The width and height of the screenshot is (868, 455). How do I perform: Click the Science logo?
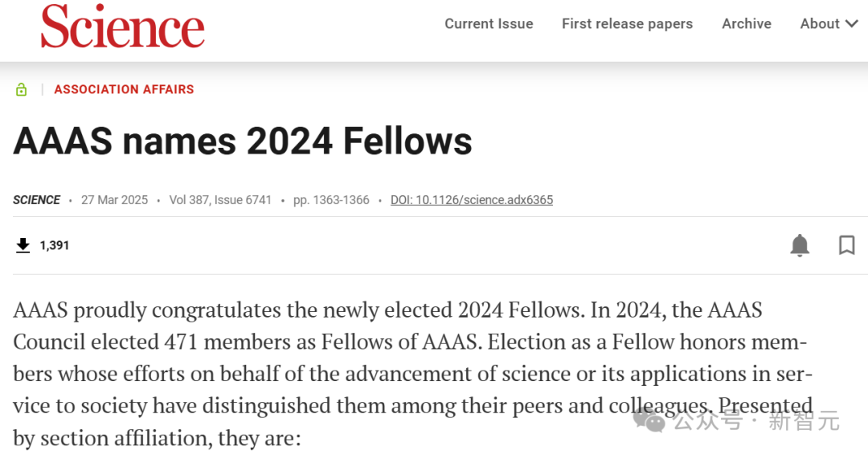click(x=122, y=26)
